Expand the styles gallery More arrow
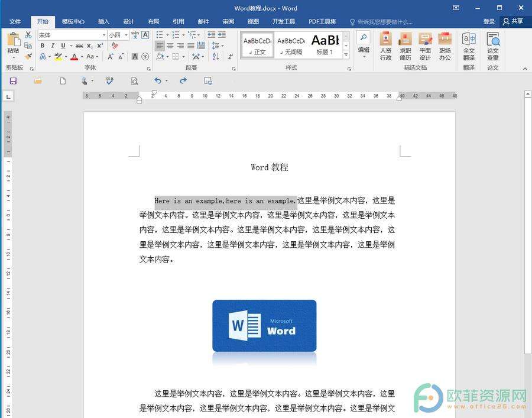 pyautogui.click(x=346, y=54)
